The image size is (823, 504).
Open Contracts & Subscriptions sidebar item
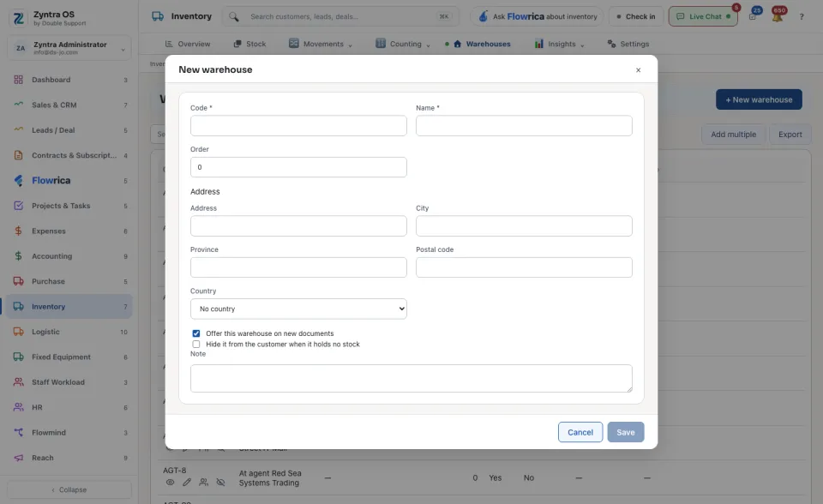[69, 155]
